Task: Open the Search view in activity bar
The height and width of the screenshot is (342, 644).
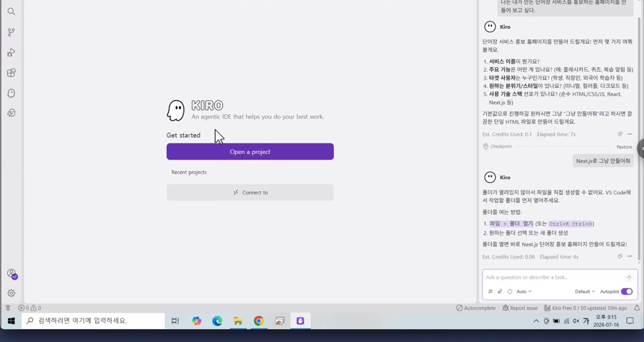Action: pyautogui.click(x=11, y=11)
